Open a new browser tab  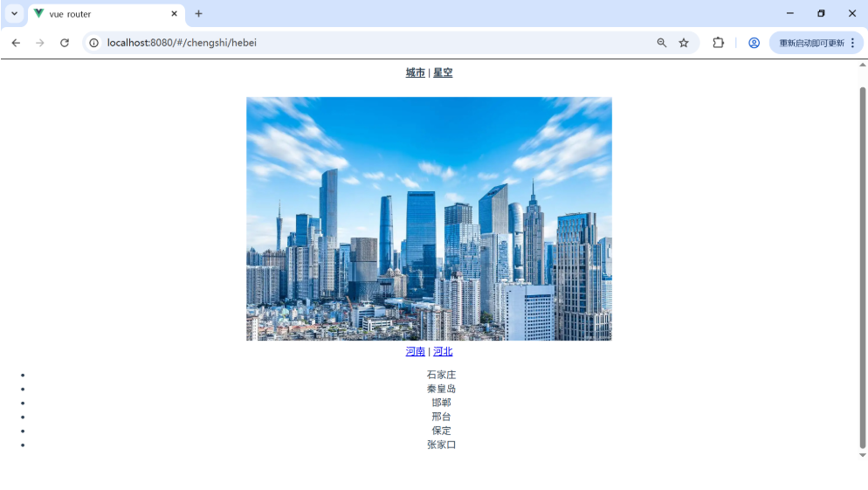point(198,14)
